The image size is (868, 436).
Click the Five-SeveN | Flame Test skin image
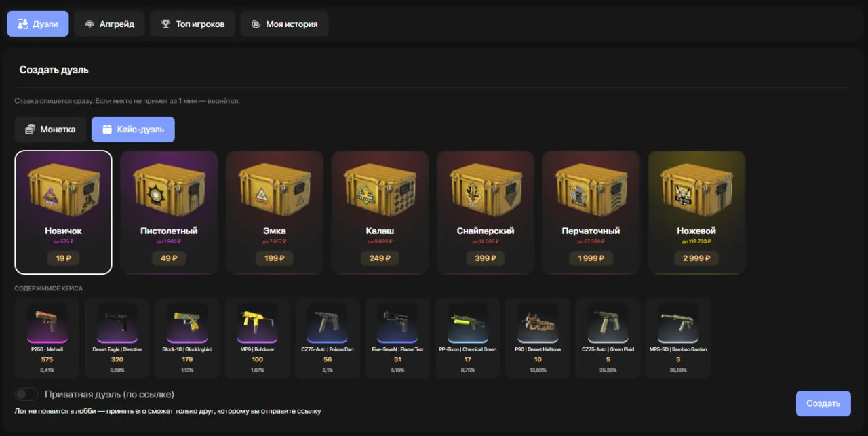(x=398, y=323)
